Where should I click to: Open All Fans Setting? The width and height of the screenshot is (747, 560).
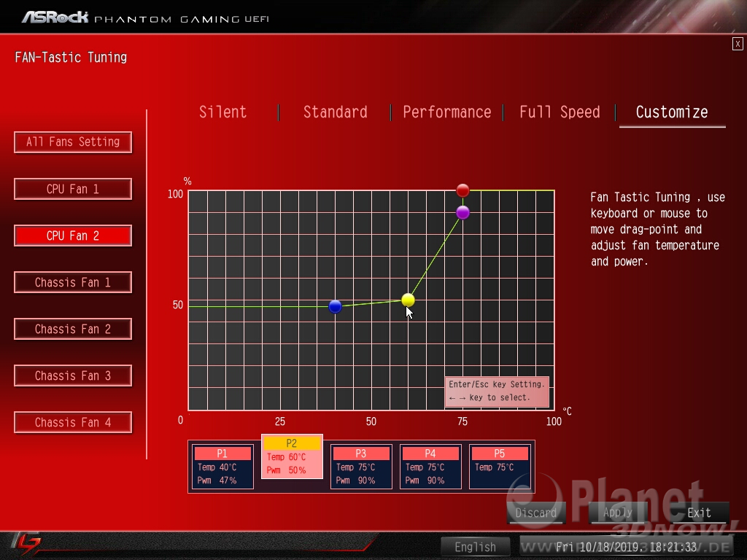click(73, 142)
